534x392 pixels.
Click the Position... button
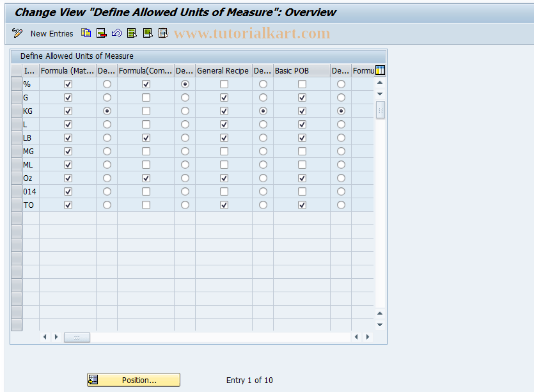133,379
